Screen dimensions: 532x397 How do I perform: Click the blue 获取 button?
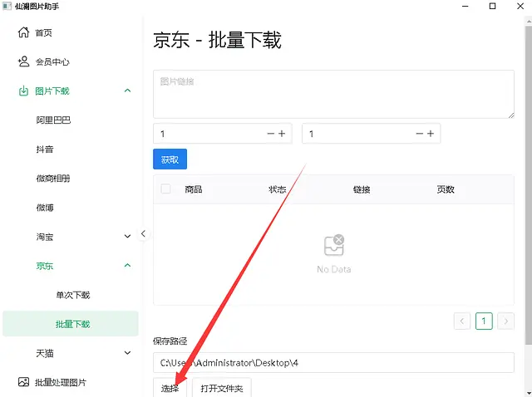pyautogui.click(x=170, y=159)
